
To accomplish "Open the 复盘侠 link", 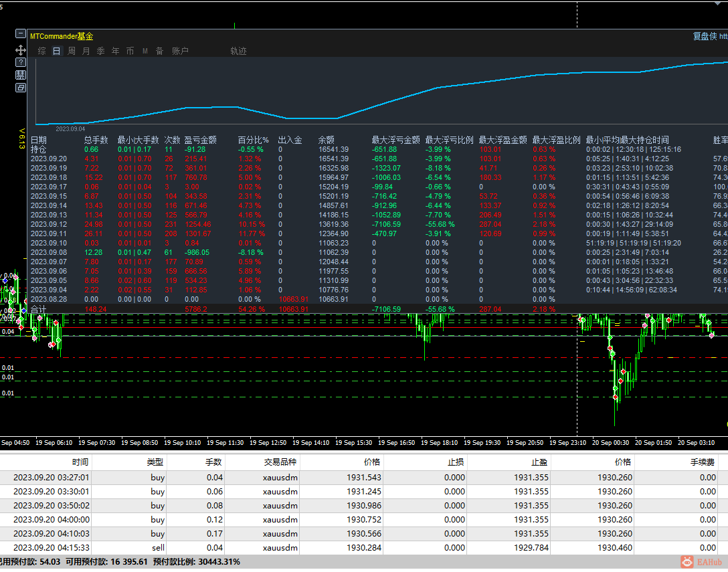I will [705, 37].
